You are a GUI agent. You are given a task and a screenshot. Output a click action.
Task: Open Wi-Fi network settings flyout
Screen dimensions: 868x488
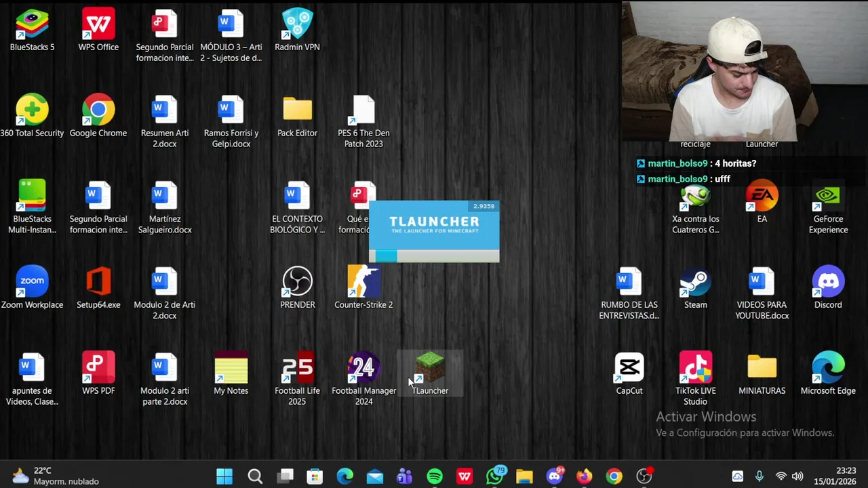point(781,476)
